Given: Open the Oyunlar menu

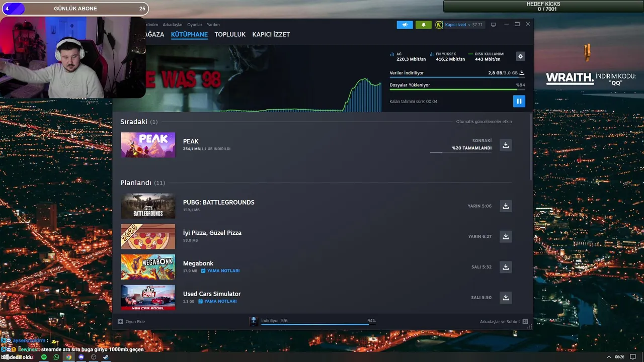Looking at the screenshot, I should (x=195, y=25).
